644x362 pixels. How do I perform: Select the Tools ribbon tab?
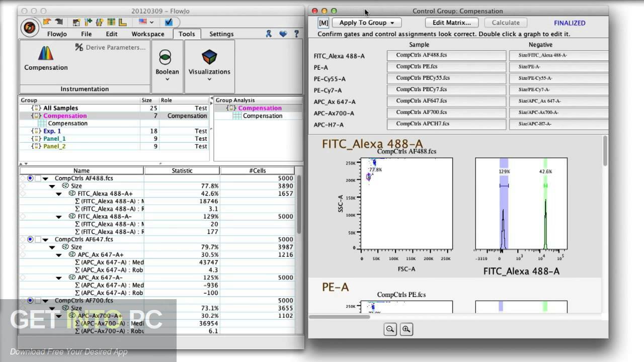point(187,34)
